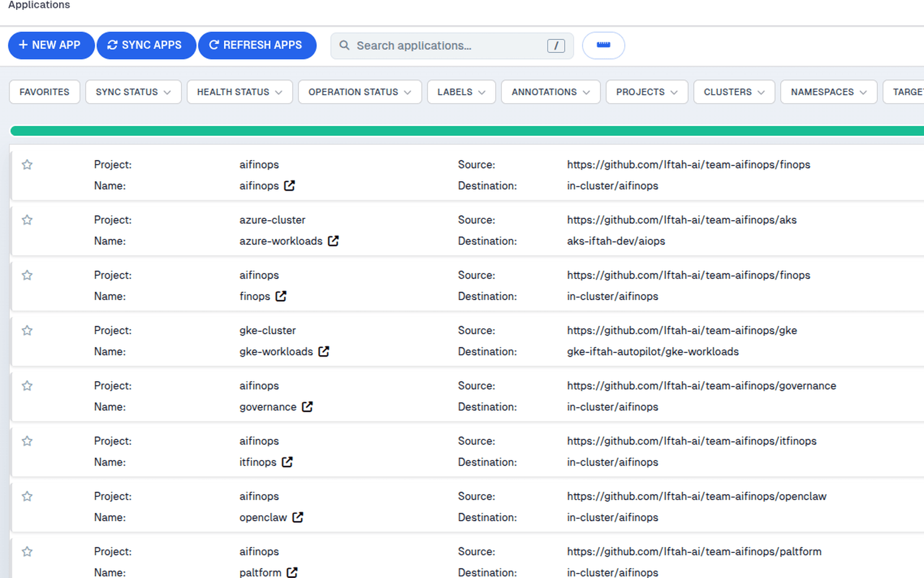Click the slash shortcut key hint

point(556,46)
